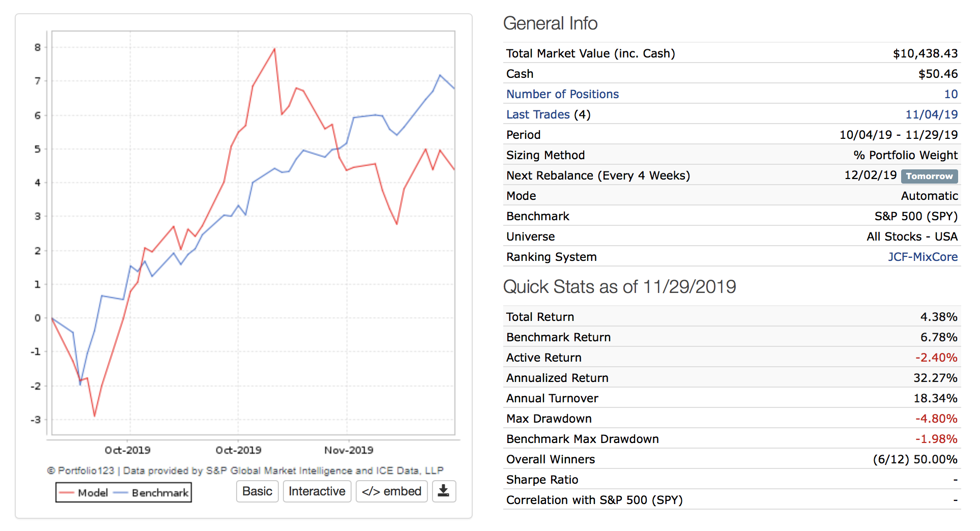This screenshot has width=980, height=531.
Task: Click the Active Return value -2.40%
Action: pos(936,358)
